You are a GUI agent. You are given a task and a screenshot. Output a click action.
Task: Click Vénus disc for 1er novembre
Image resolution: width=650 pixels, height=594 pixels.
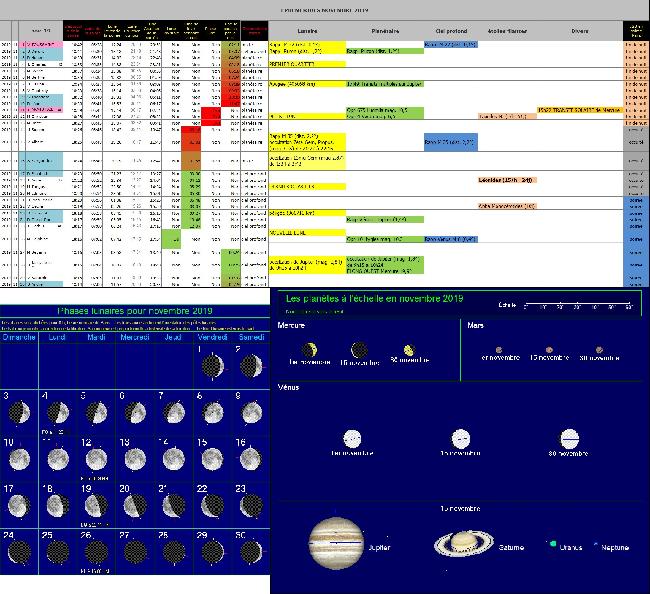(352, 439)
